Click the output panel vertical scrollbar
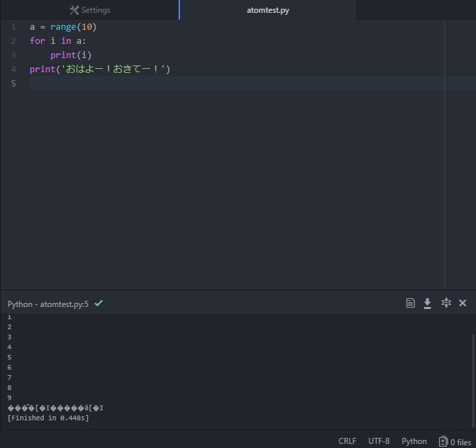476x448 pixels. coord(473,380)
